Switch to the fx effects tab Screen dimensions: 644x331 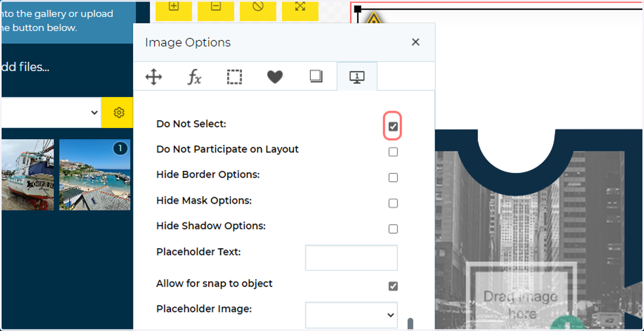pyautogui.click(x=194, y=77)
